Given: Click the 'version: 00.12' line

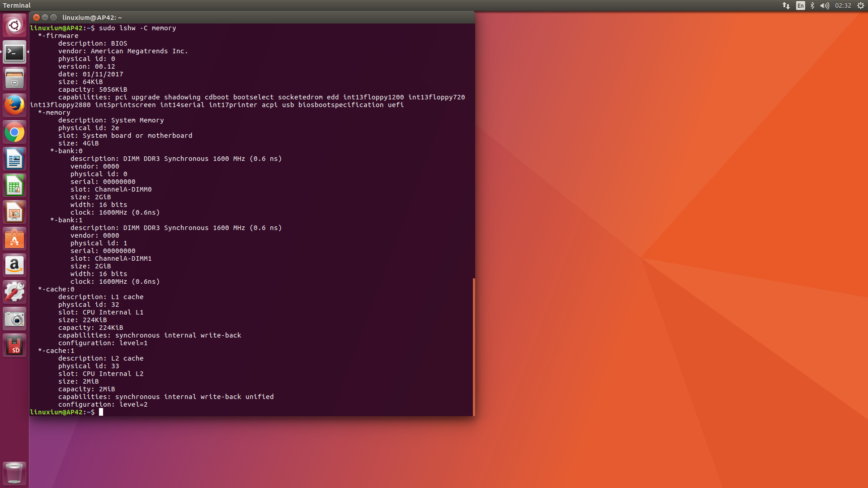Looking at the screenshot, I should (87, 66).
